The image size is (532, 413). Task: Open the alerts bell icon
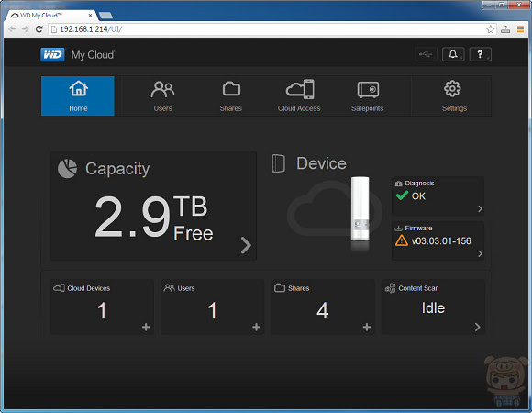(x=453, y=54)
